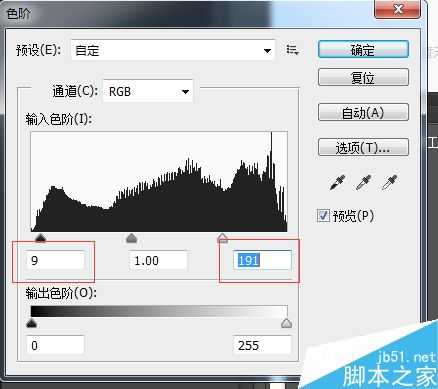Click input highlight field showing 191
The width and height of the screenshot is (438, 389).
pyautogui.click(x=262, y=260)
